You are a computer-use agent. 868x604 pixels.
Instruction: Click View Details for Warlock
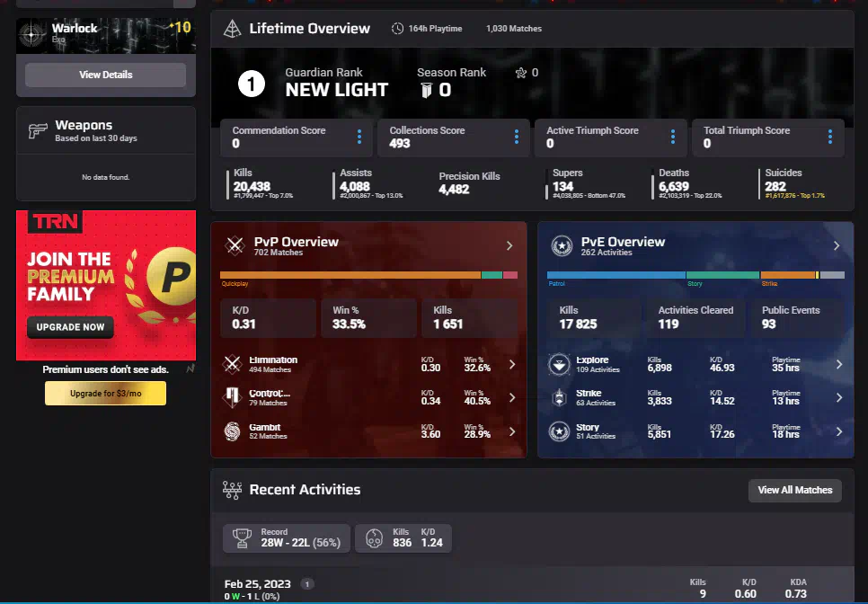click(x=105, y=75)
